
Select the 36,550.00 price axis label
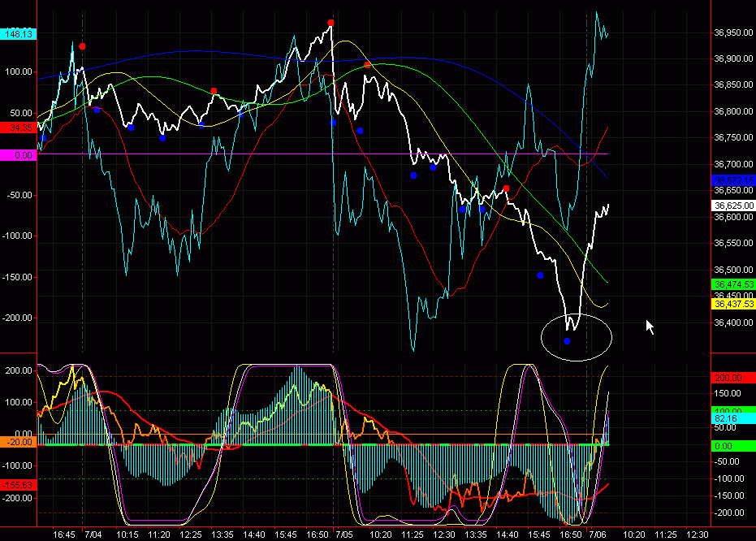click(733, 244)
